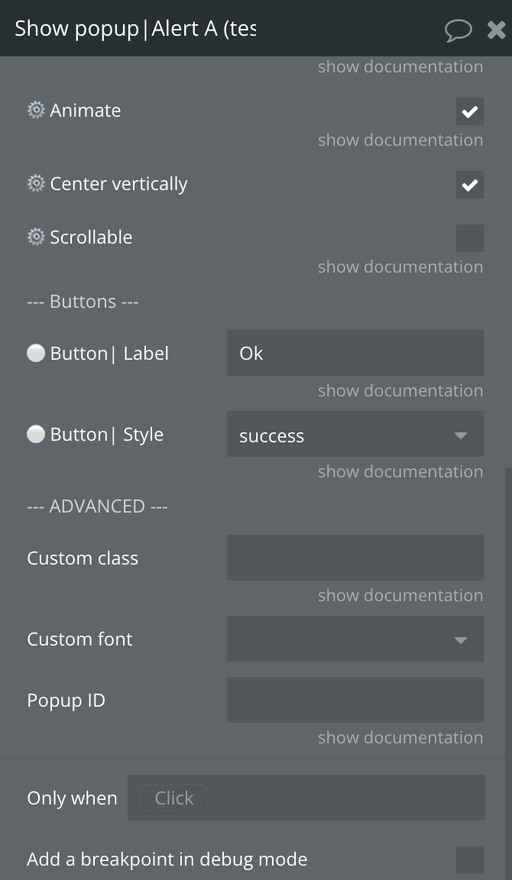Click the Button Label field containing Ok

355,353
